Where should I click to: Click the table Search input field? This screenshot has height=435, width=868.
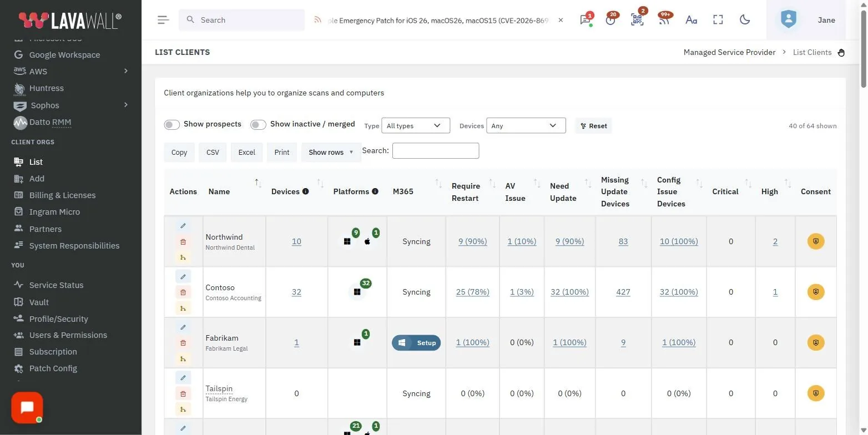(436, 151)
